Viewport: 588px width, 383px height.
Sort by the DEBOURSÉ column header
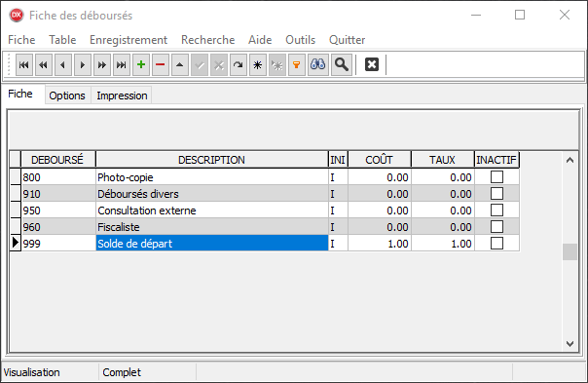[x=57, y=160]
